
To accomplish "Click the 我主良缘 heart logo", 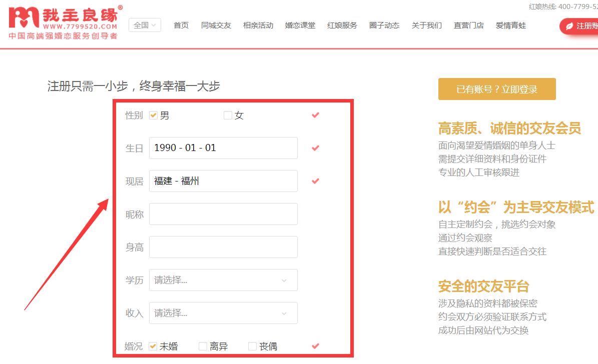I will 24,17.
